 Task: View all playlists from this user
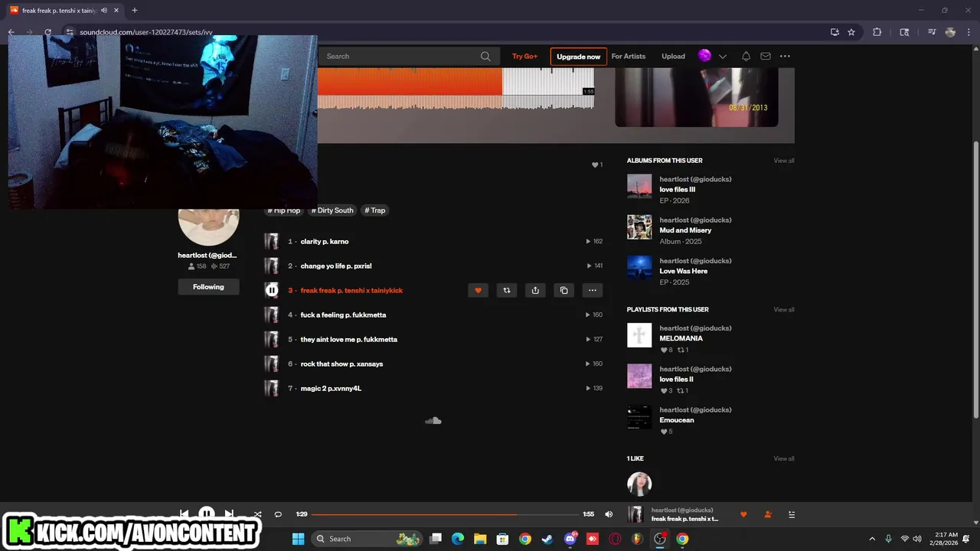[783, 310]
